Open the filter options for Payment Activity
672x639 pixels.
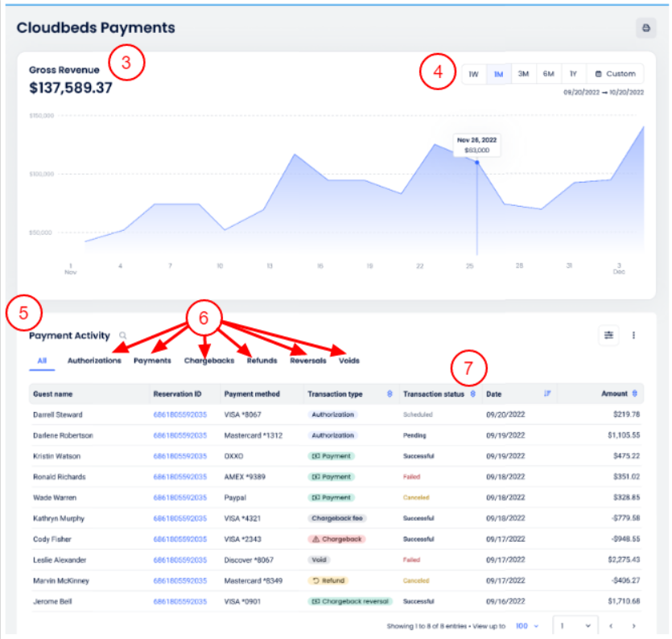pos(609,335)
